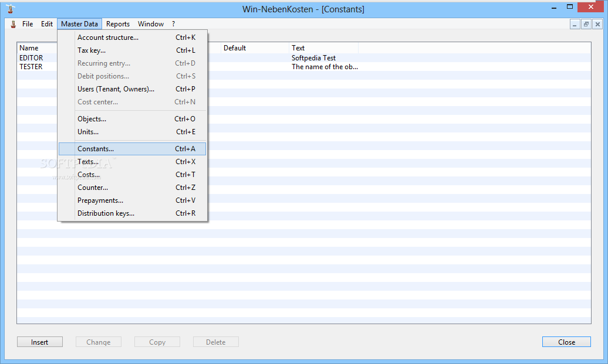The image size is (608, 364).
Task: Click the Insert button
Action: pyautogui.click(x=39, y=342)
